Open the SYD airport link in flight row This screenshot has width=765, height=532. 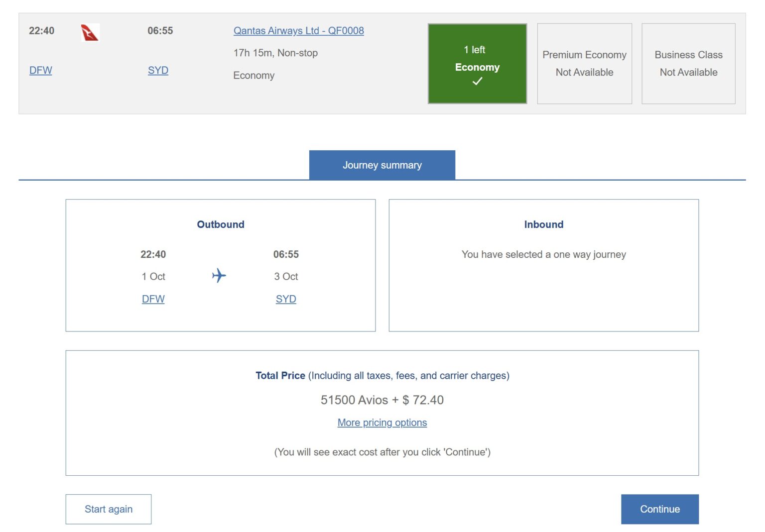pos(158,70)
